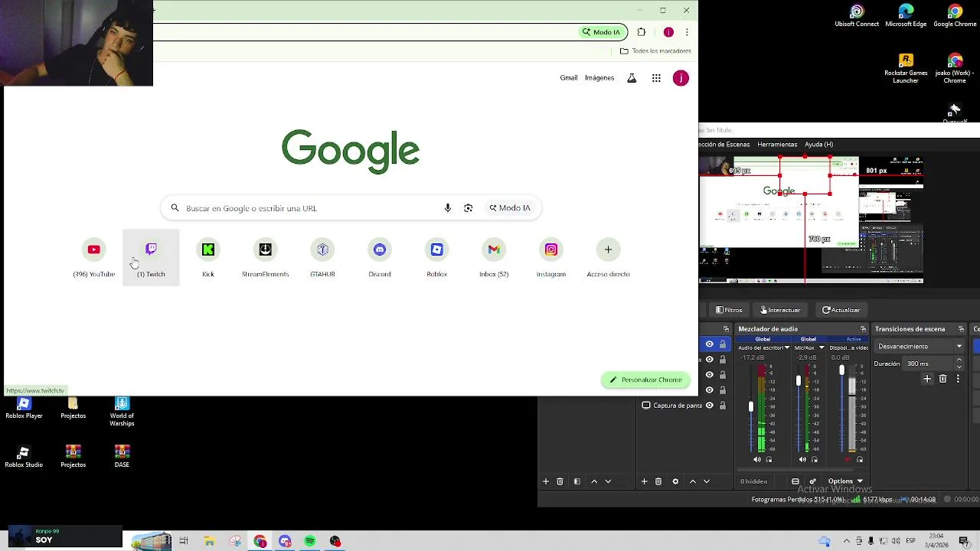
Task: Open the Discord shortcut tile
Action: coord(380,258)
